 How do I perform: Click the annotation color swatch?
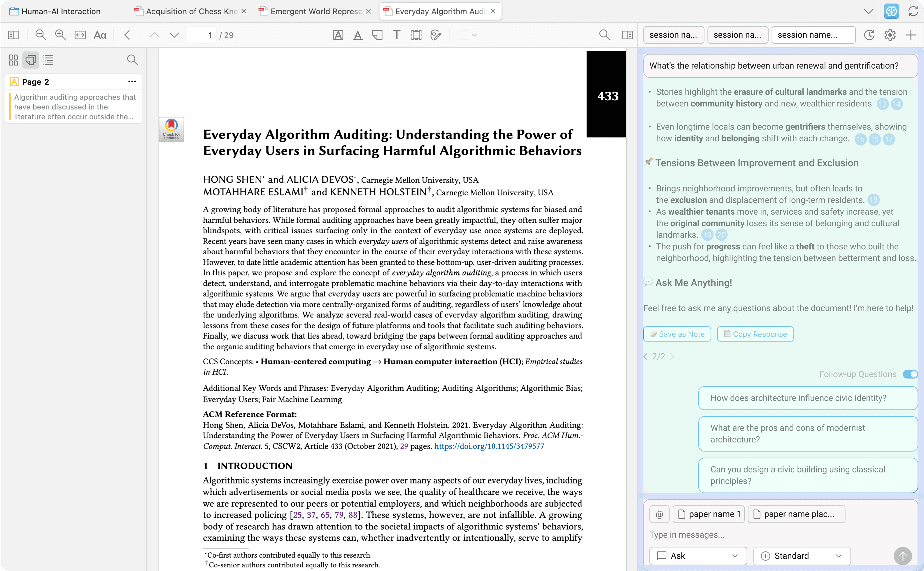[463, 35]
